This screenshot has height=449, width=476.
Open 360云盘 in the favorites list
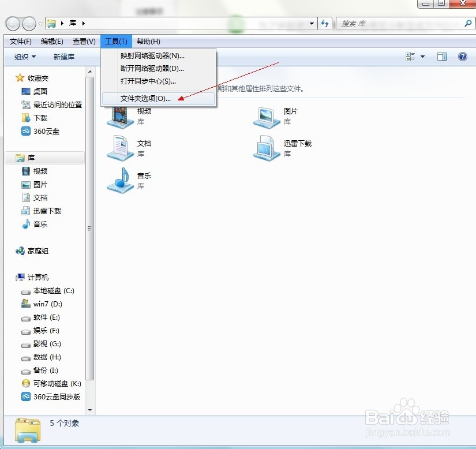pos(40,131)
